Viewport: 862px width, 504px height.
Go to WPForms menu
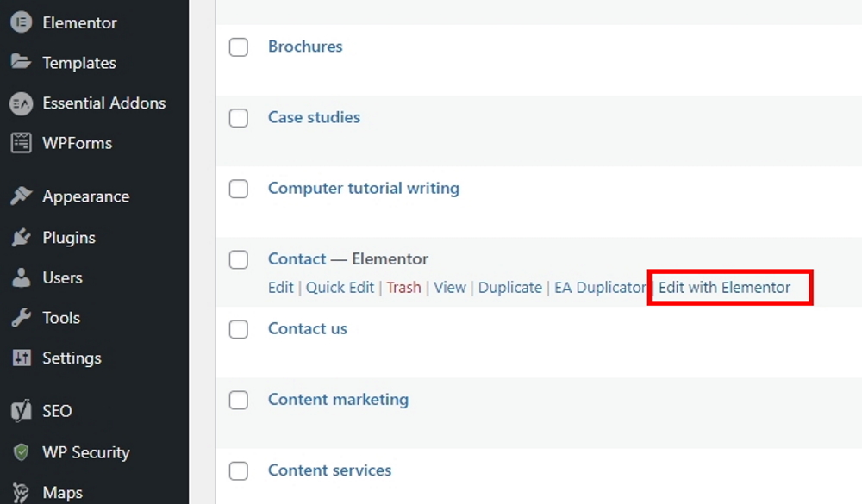[78, 143]
